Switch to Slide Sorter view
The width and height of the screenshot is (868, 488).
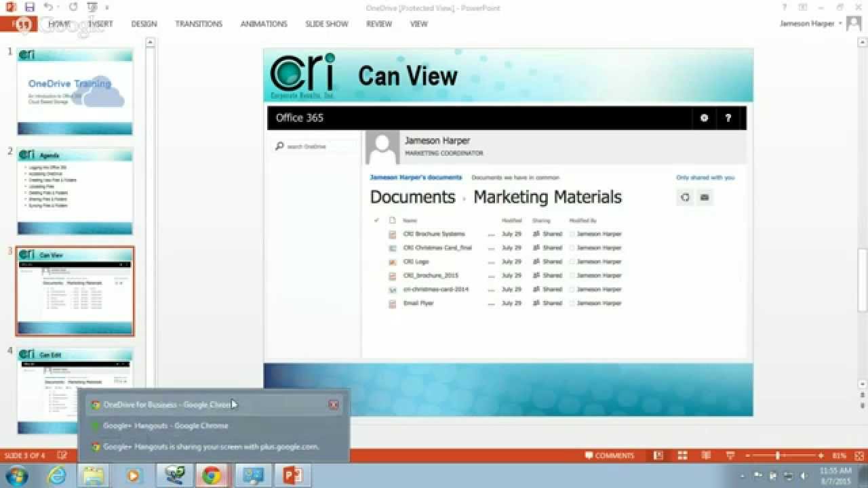tap(682, 455)
